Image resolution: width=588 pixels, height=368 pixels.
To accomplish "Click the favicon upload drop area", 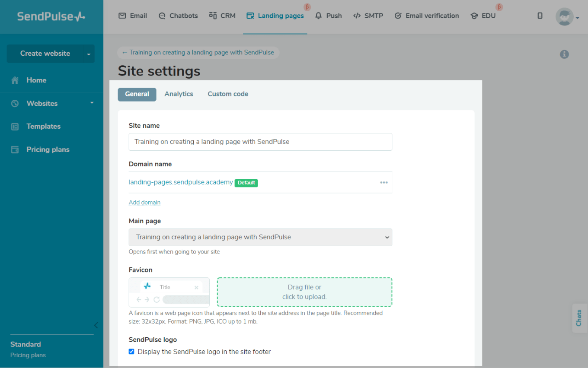I will pyautogui.click(x=304, y=292).
